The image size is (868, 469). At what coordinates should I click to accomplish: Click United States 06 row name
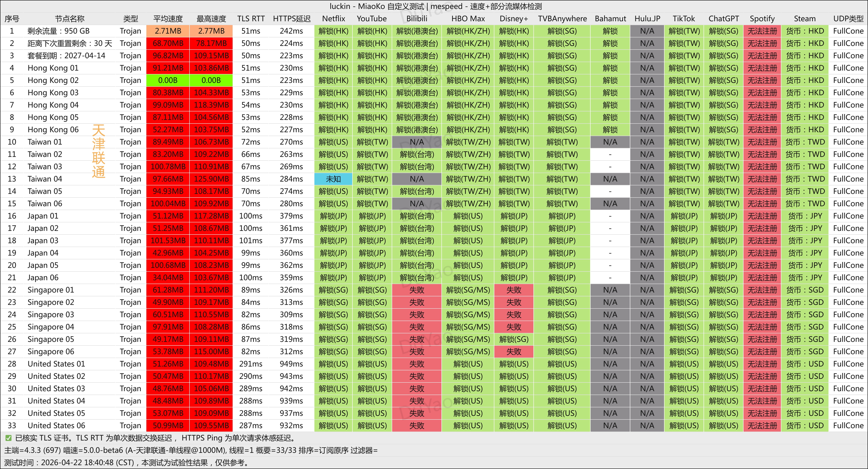[56, 425]
